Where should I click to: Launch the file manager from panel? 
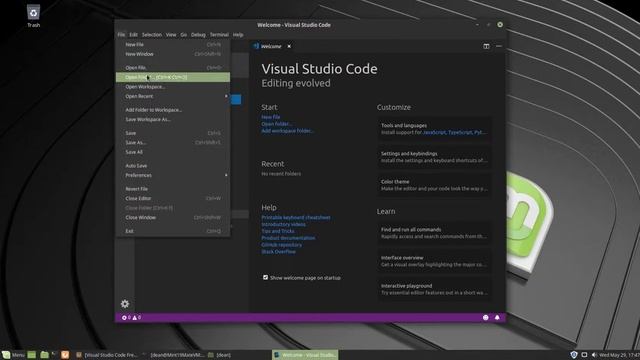point(44,355)
